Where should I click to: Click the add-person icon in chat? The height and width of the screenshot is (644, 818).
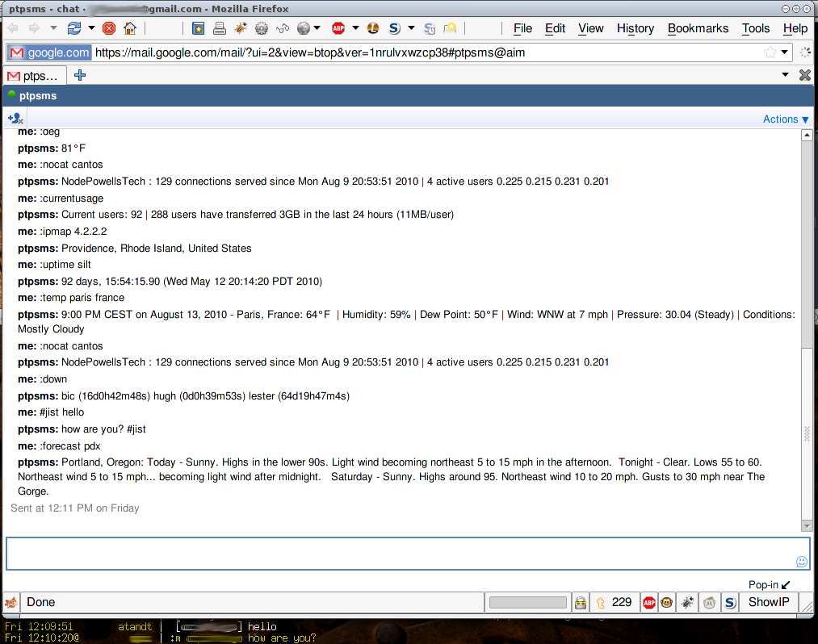(15, 119)
